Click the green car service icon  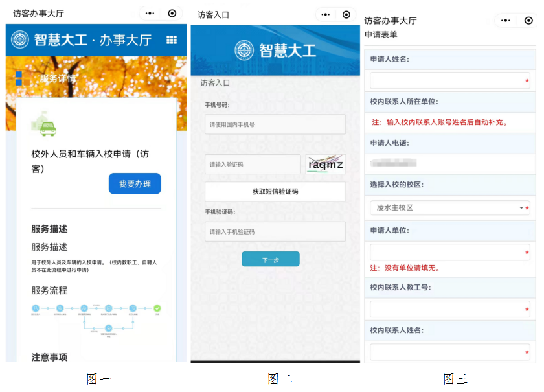(45, 125)
